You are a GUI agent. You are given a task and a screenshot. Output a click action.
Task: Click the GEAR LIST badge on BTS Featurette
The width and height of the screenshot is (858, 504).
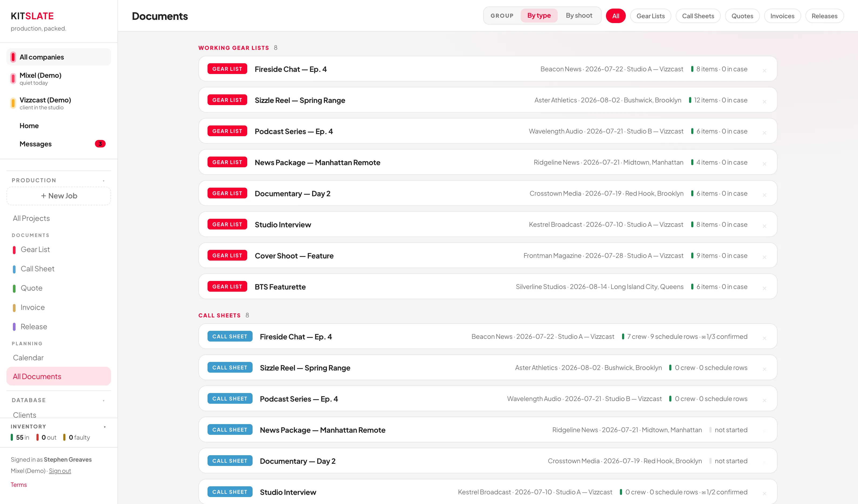[227, 286]
